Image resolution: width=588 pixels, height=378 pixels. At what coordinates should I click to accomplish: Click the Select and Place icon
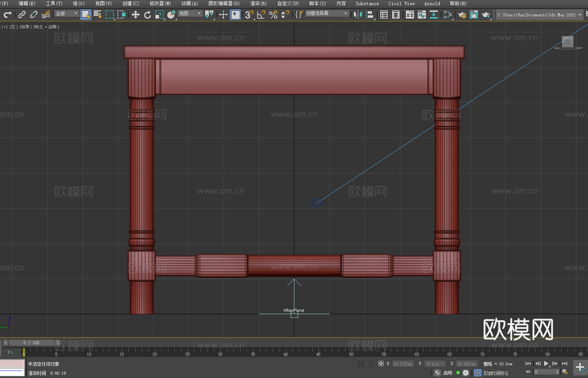click(171, 14)
